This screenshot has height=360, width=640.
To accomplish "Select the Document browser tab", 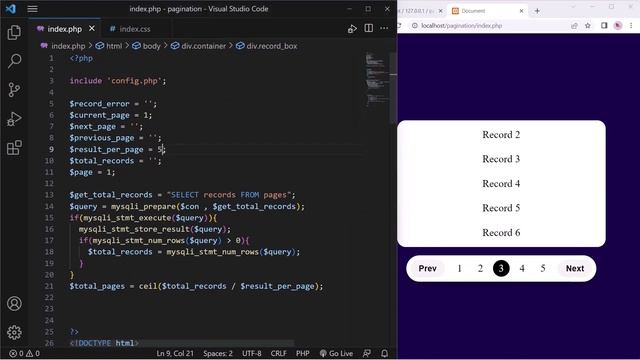I will coord(487,11).
